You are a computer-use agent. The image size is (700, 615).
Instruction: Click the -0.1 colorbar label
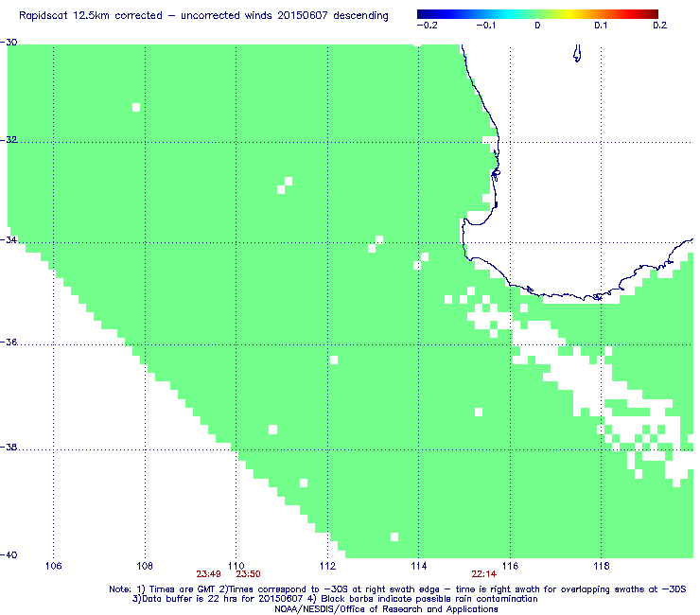pyautogui.click(x=485, y=26)
